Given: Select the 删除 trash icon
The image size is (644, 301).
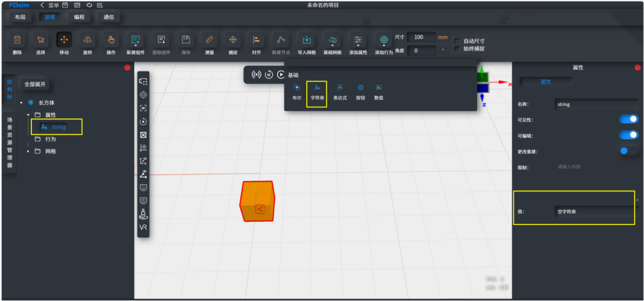Looking at the screenshot, I should 17,40.
